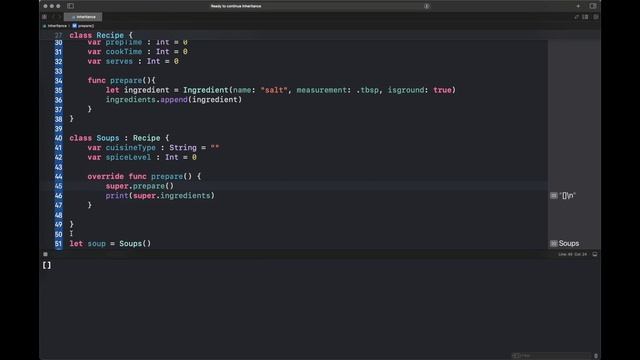Click the isground: true argument
Screen dimensions: 640x360
[419, 90]
